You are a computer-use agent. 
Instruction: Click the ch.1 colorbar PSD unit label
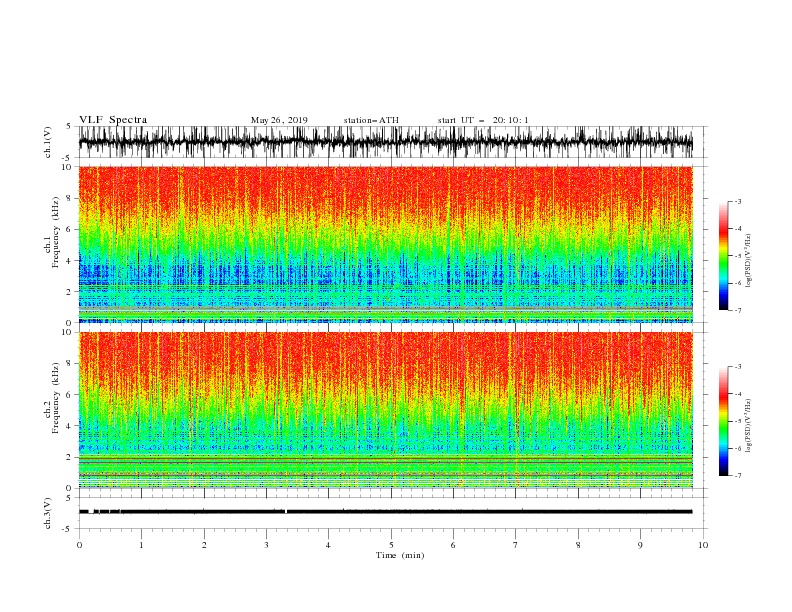pyautogui.click(x=749, y=261)
